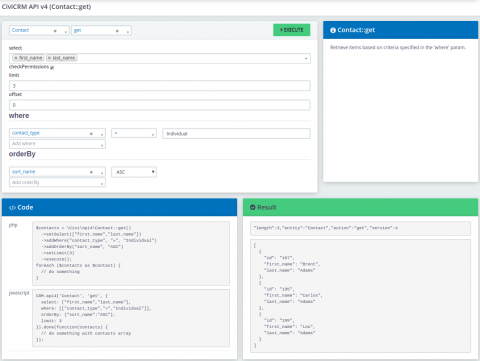Remove the last_name select tag
This screenshot has height=361, width=480.
click(x=49, y=58)
